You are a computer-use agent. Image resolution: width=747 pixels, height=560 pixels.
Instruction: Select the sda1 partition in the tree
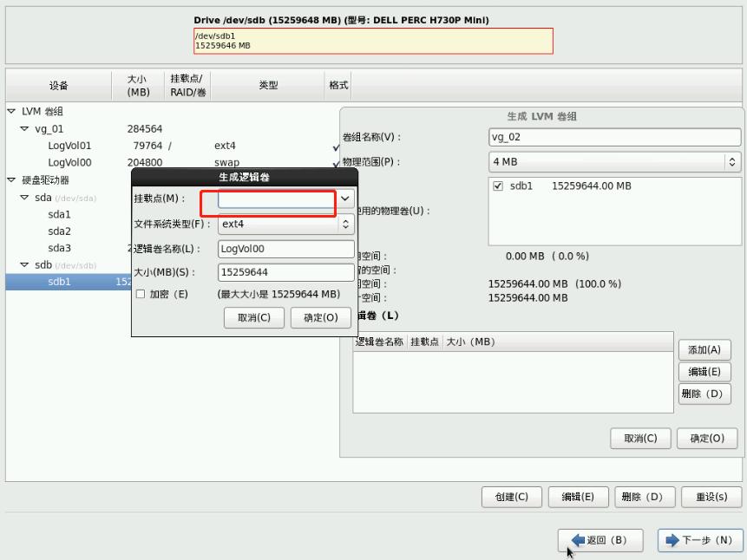(x=59, y=214)
